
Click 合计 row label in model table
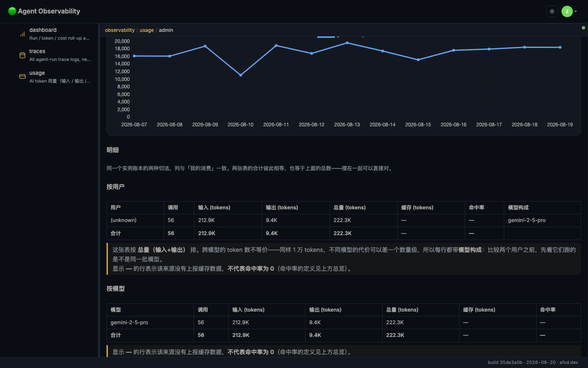click(116, 335)
